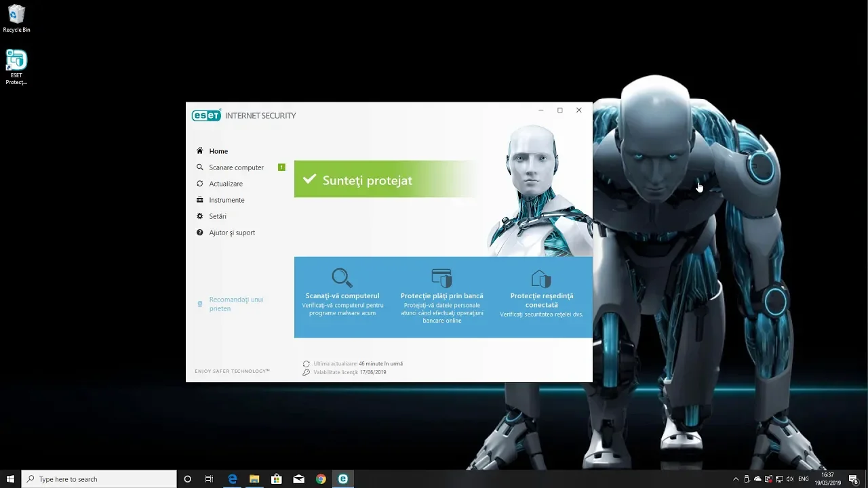The width and height of the screenshot is (868, 488).
Task: Open Setări in the sidebar
Action: [218, 216]
